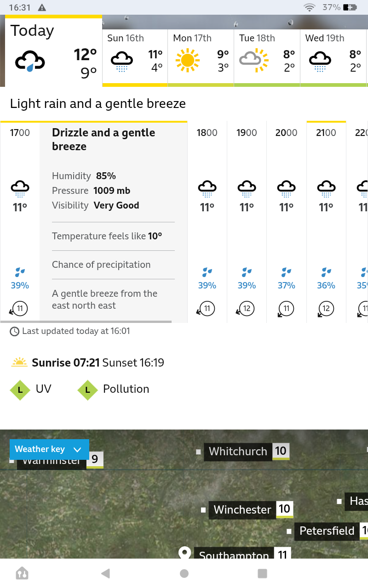Image resolution: width=368 pixels, height=588 pixels.
Task: Tap the Pollution level diamond icon
Action: [x=87, y=390]
